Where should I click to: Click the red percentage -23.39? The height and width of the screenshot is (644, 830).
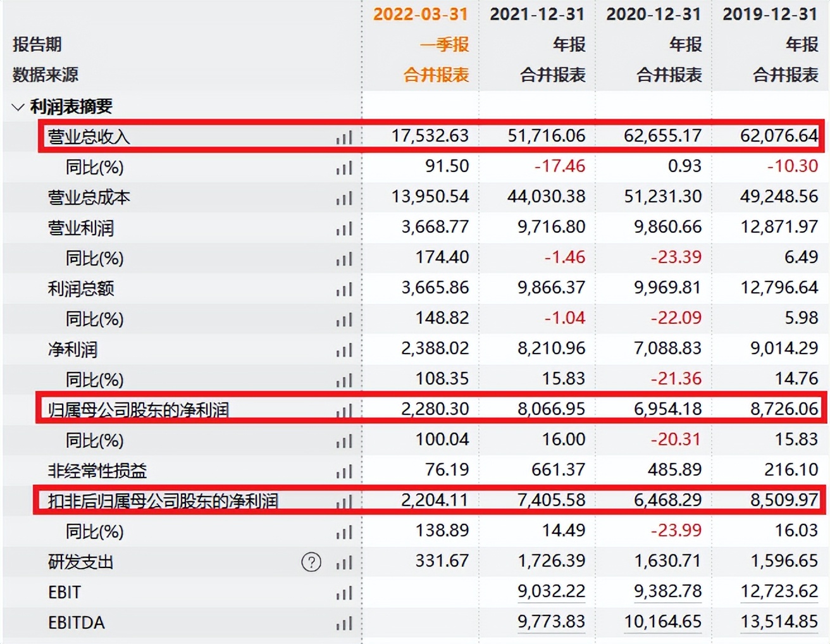tap(676, 257)
